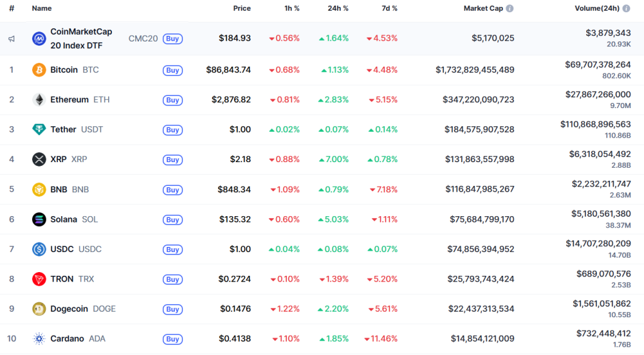Viewport: 644px width, 355px height.
Task: Click the Solana logo icon
Action: 39,219
